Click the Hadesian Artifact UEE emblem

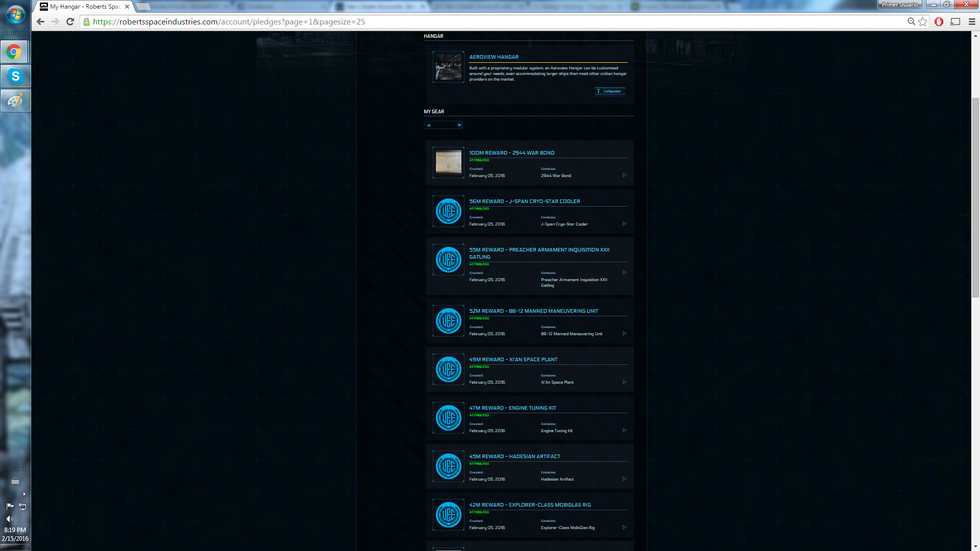click(x=449, y=466)
